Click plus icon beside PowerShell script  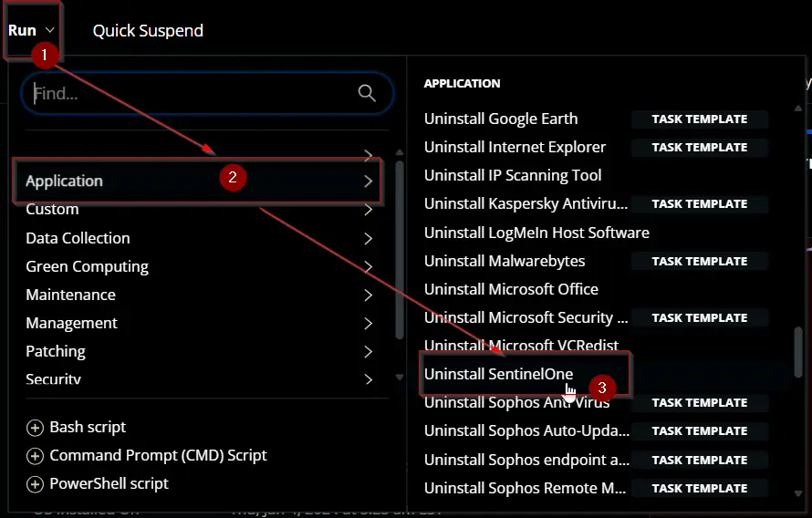coord(35,484)
